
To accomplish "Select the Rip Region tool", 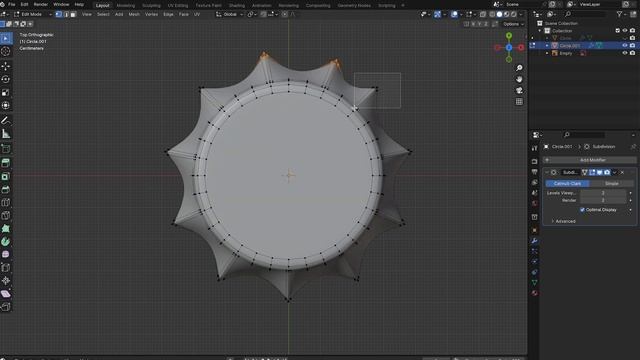I will (6, 307).
